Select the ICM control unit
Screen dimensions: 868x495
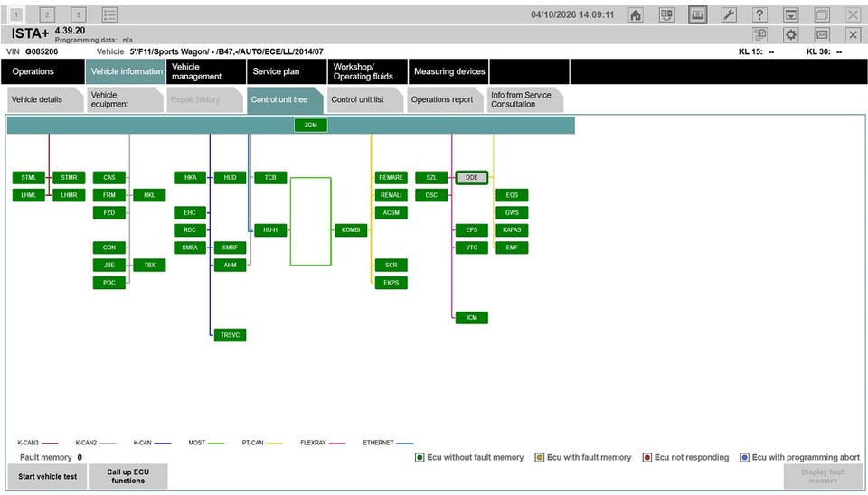click(x=472, y=317)
